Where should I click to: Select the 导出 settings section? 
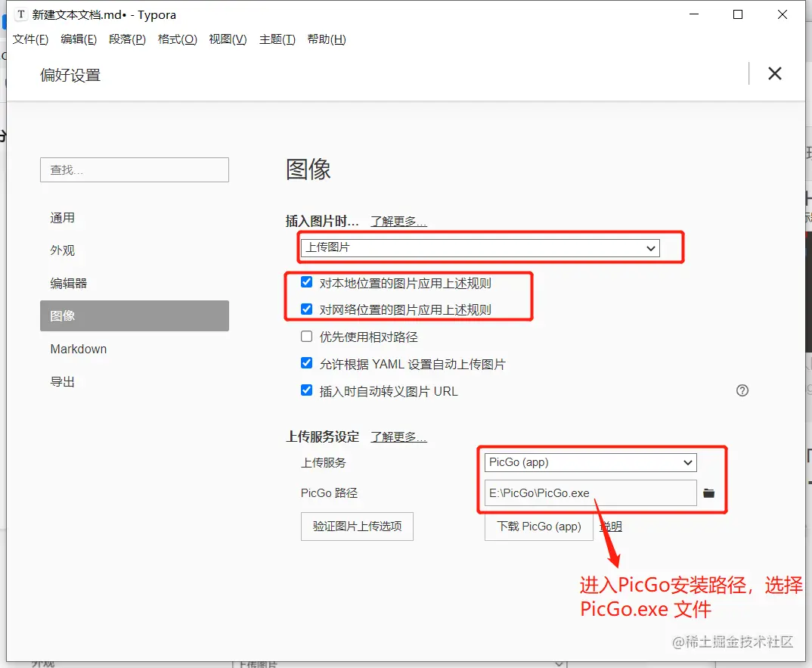[62, 381]
